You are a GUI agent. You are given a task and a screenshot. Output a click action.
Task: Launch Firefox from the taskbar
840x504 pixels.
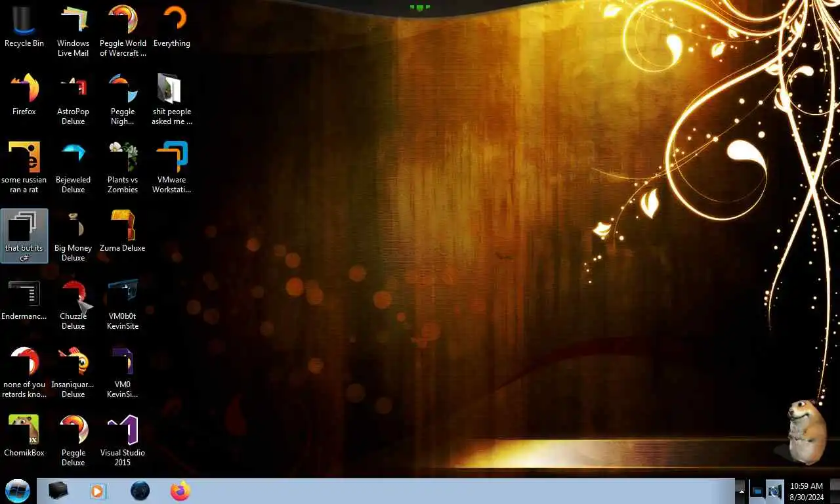click(180, 491)
